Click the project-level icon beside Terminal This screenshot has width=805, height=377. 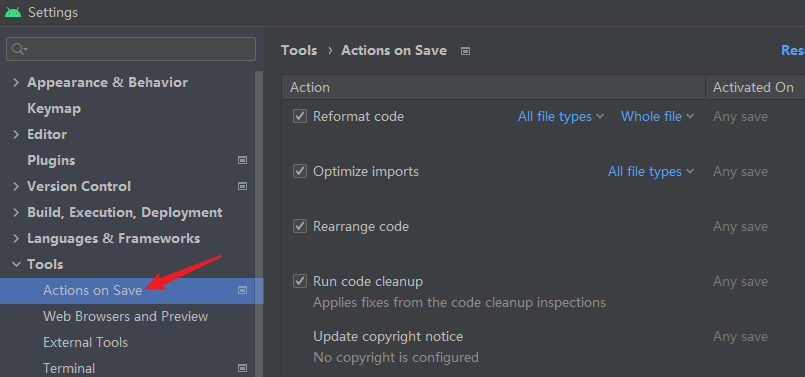(x=242, y=368)
